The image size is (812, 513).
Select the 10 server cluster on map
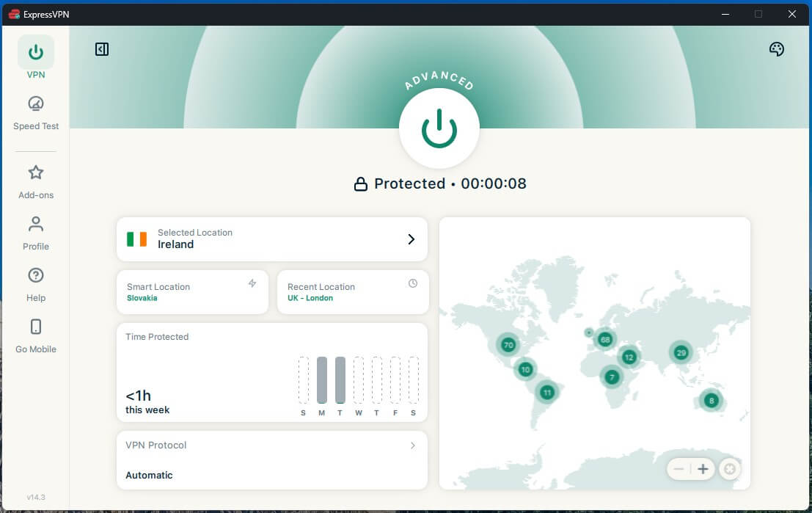525,369
